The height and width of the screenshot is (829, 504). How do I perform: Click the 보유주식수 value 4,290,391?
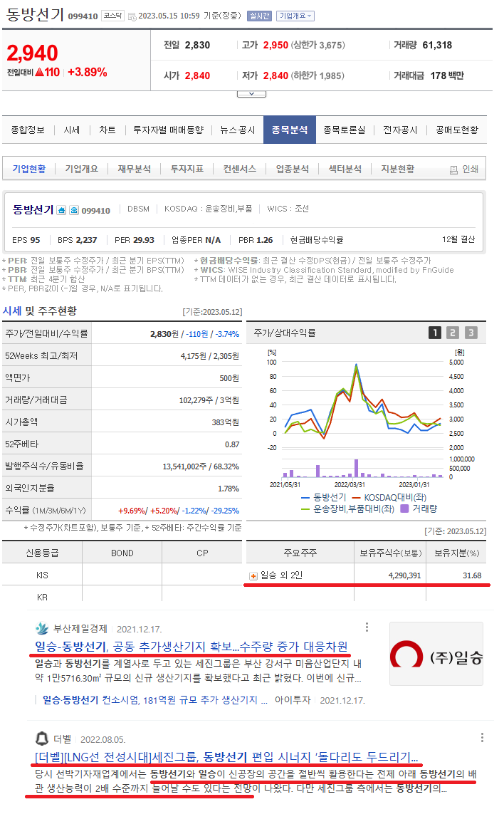404,575
